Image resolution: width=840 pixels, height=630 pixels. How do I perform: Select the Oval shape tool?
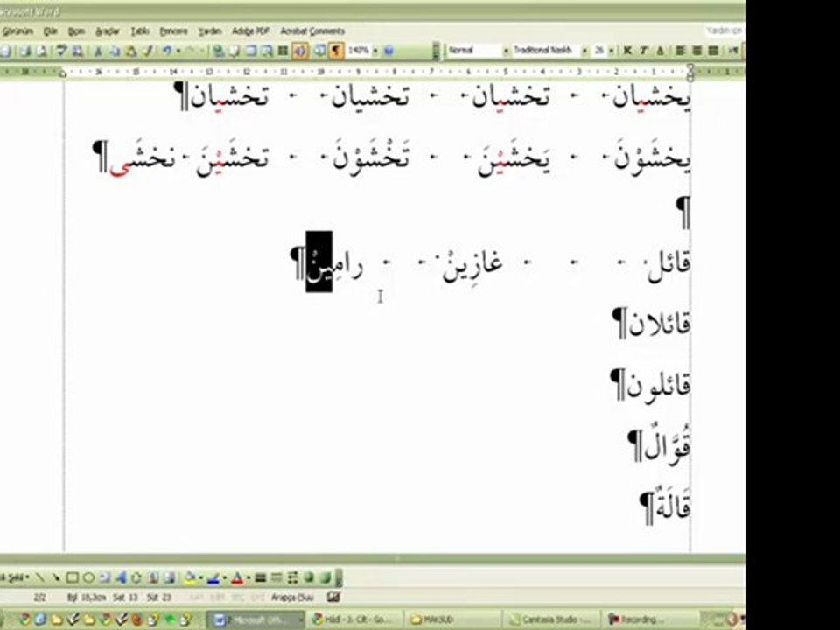pos(89,577)
